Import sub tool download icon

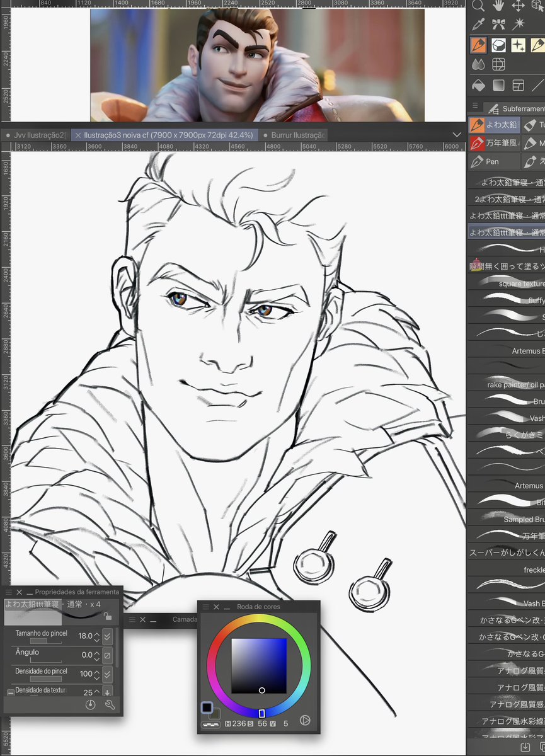(x=524, y=747)
